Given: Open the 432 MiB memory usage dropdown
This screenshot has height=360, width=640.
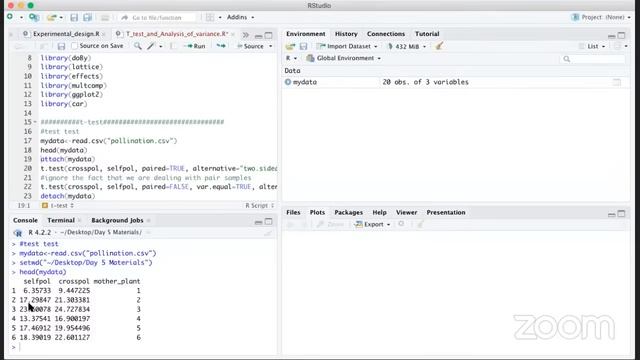Looking at the screenshot, I should pos(406,47).
